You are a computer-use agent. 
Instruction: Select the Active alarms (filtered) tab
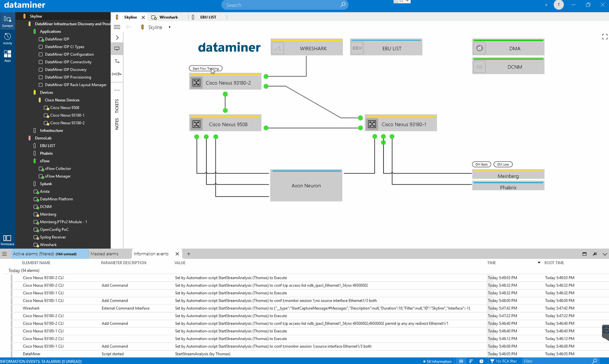pos(50,254)
